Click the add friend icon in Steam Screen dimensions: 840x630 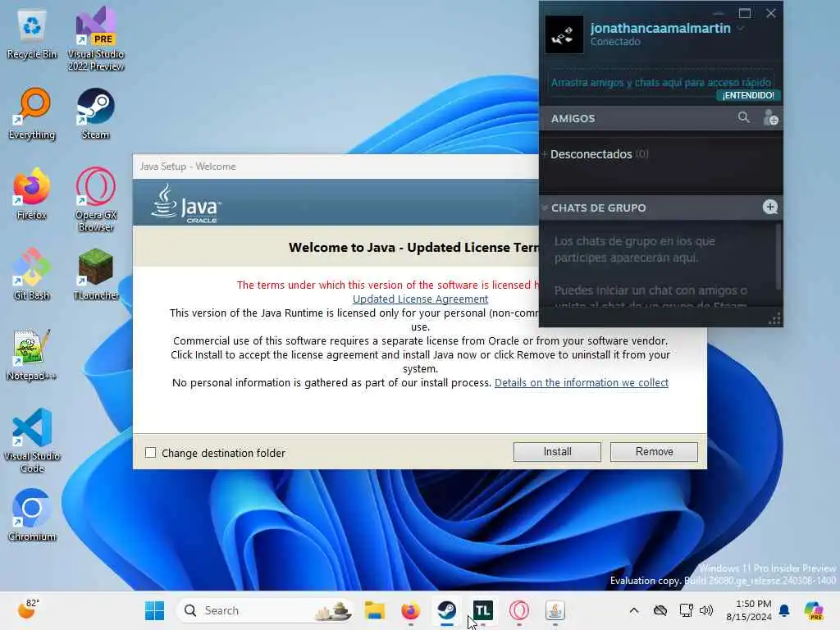tap(770, 117)
